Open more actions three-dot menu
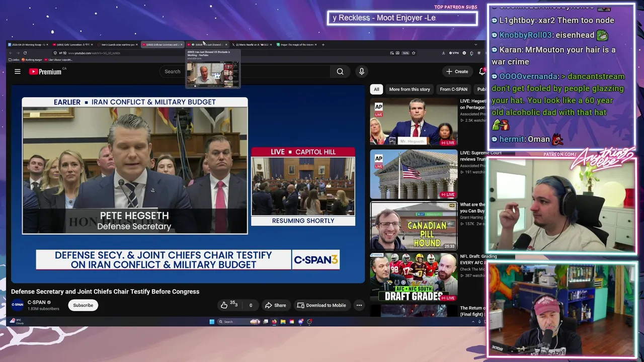Image resolution: width=644 pixels, height=362 pixels. (x=359, y=305)
